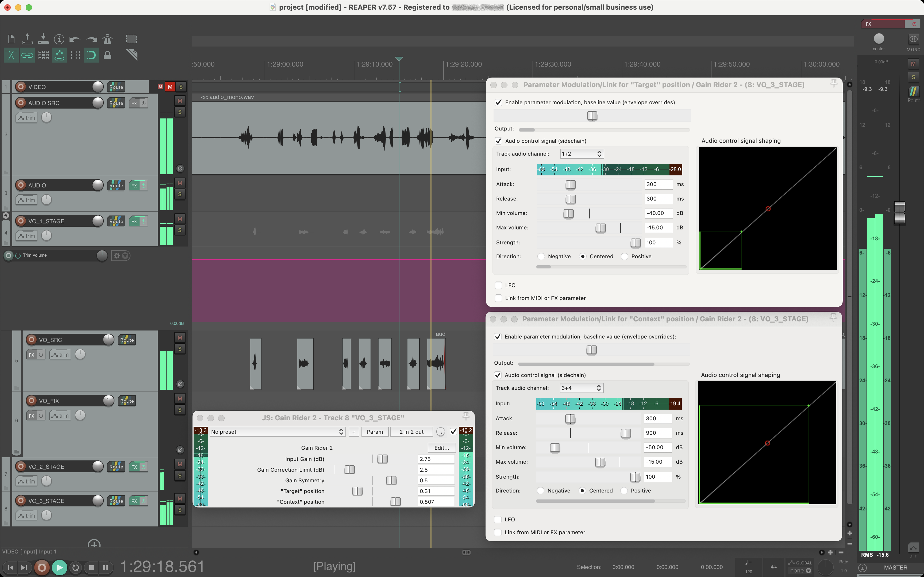924x577 pixels.
Task: Click the record button in transport
Action: coord(42,567)
